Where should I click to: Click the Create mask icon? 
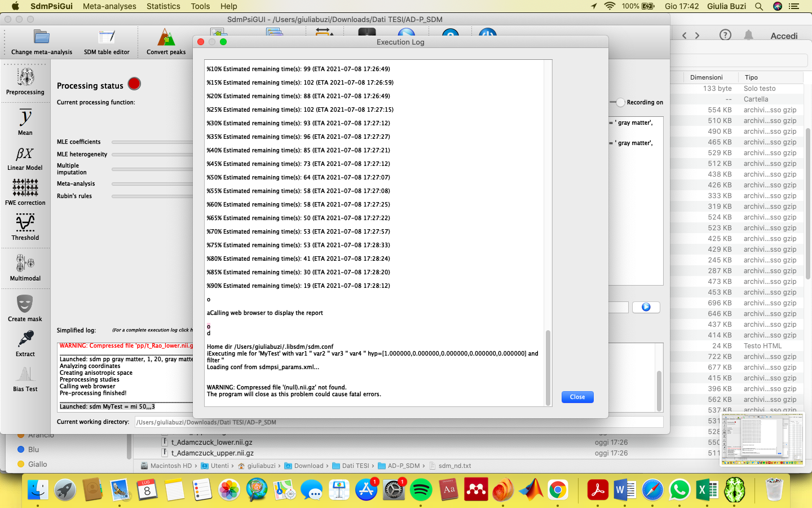pos(25,308)
